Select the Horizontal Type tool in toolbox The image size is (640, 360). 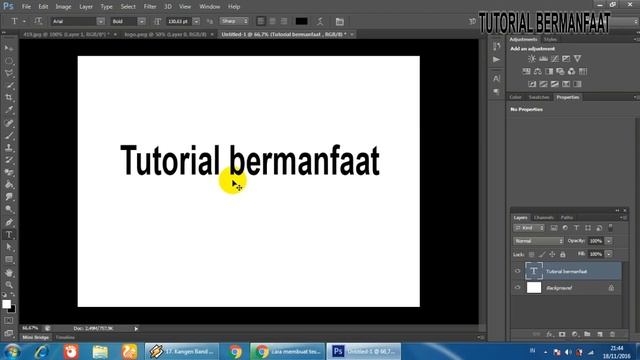coord(9,235)
